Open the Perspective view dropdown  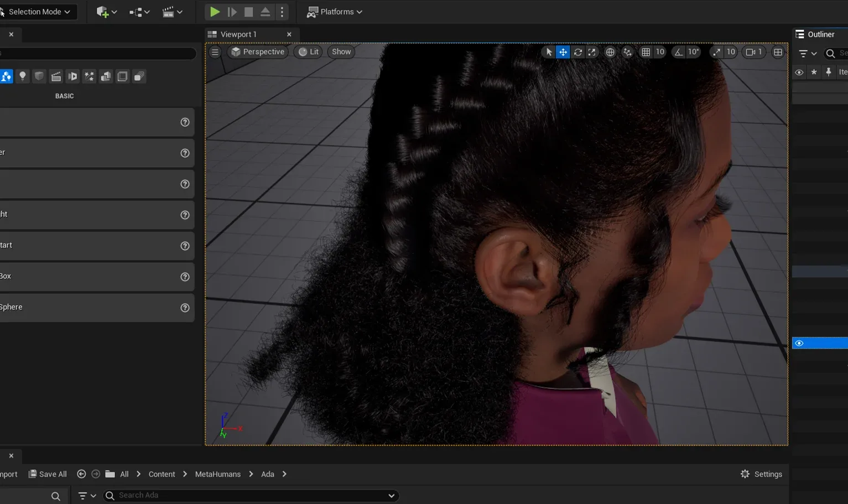click(x=257, y=51)
